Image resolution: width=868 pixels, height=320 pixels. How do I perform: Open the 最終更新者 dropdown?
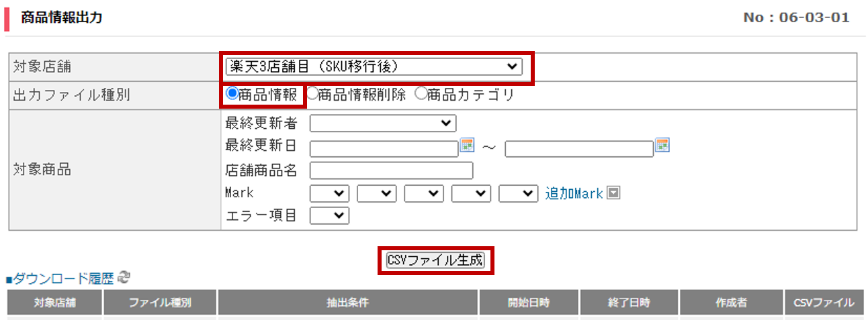click(x=383, y=123)
